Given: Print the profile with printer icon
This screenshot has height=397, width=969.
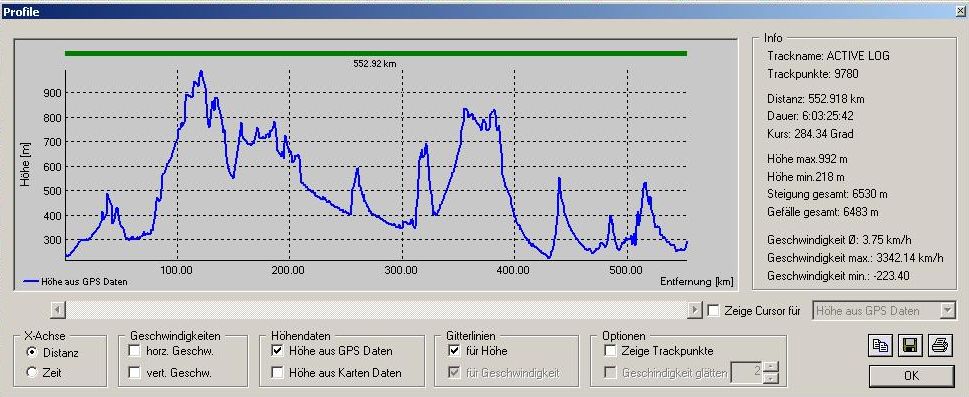Looking at the screenshot, I should (x=939, y=346).
